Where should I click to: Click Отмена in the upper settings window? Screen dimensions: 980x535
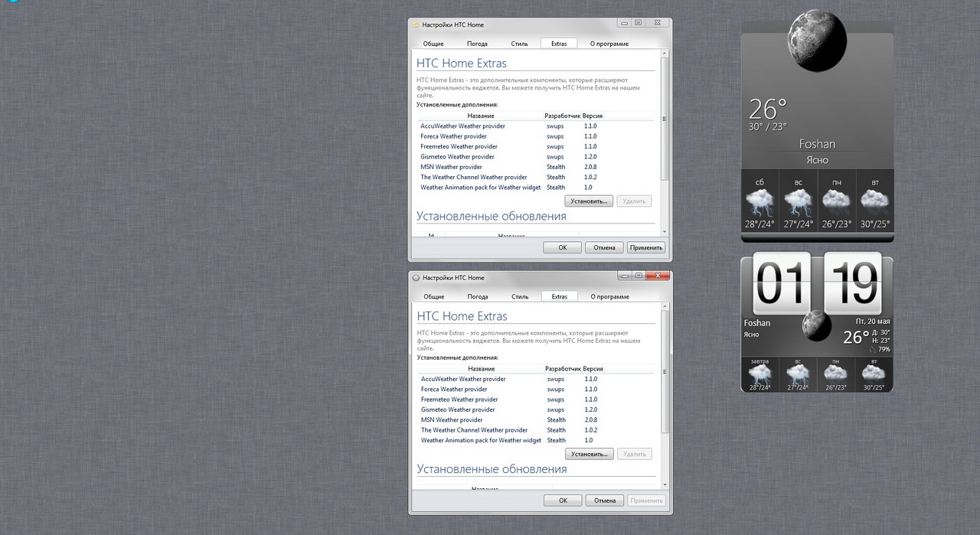pyautogui.click(x=604, y=247)
